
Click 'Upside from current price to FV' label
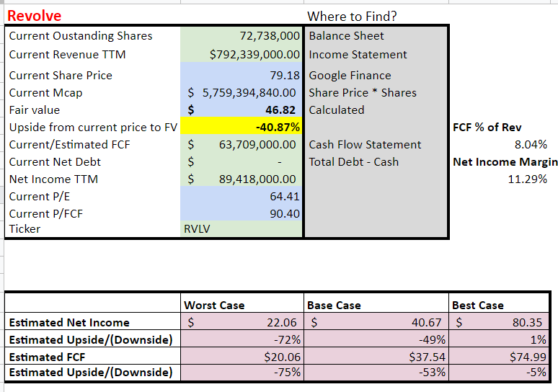[93, 128]
